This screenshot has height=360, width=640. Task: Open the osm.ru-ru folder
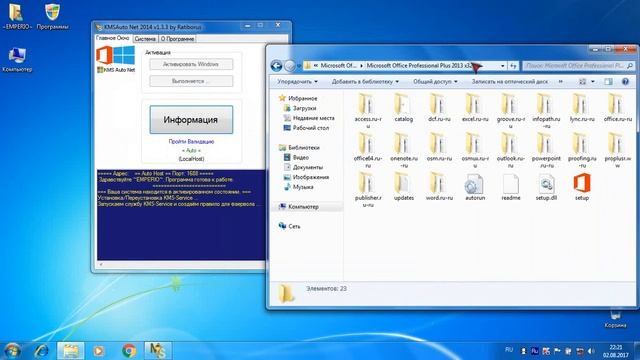[x=439, y=147]
